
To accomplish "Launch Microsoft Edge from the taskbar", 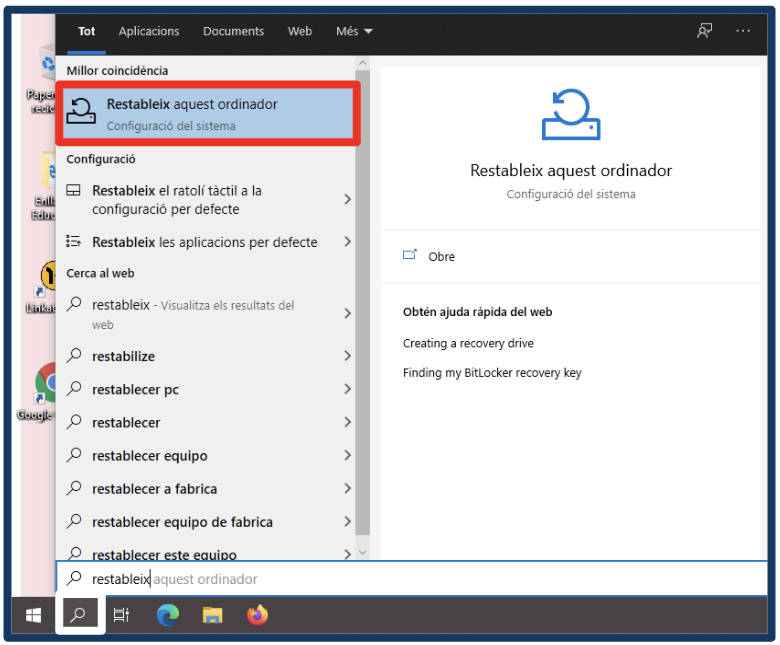I will pos(167,615).
